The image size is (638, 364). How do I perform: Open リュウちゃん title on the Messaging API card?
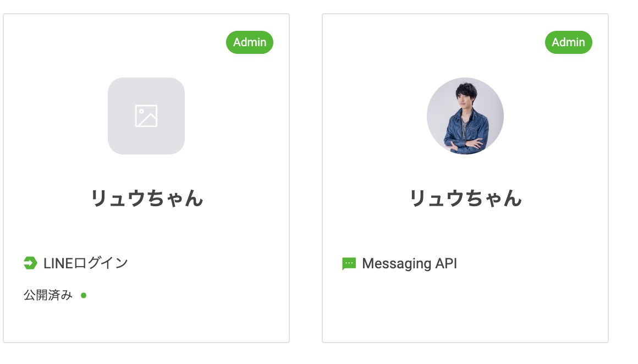pyautogui.click(x=465, y=198)
